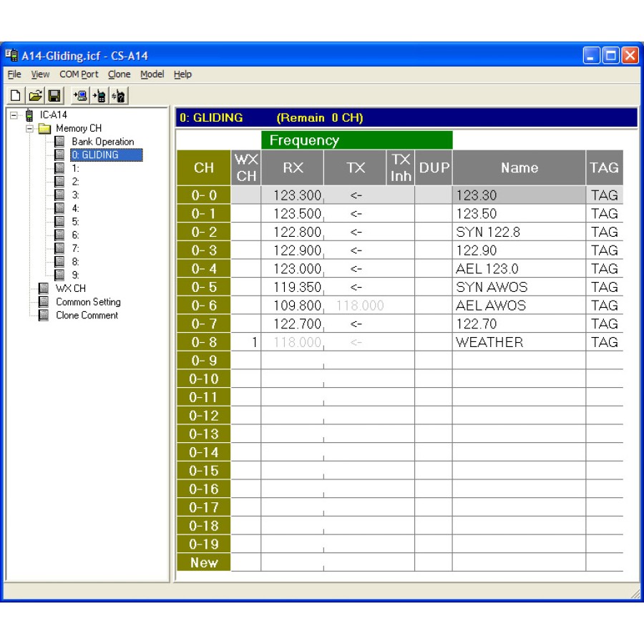
Task: Click the RX column header
Action: click(293, 167)
